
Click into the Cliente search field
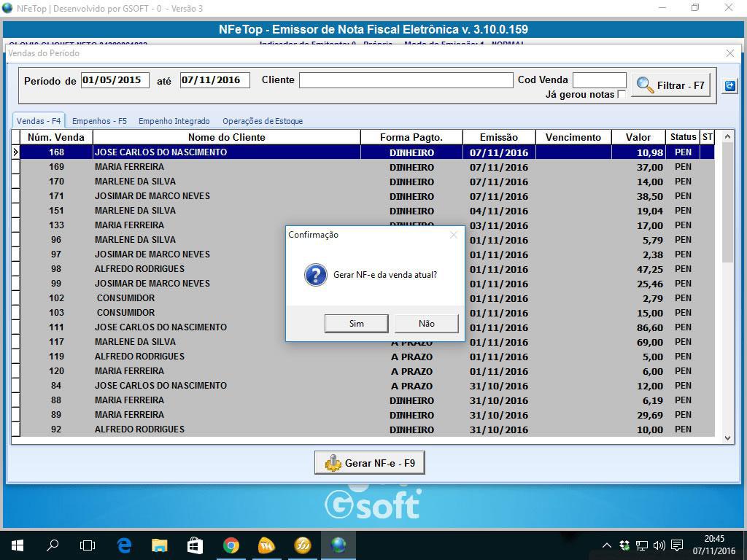tap(406, 80)
